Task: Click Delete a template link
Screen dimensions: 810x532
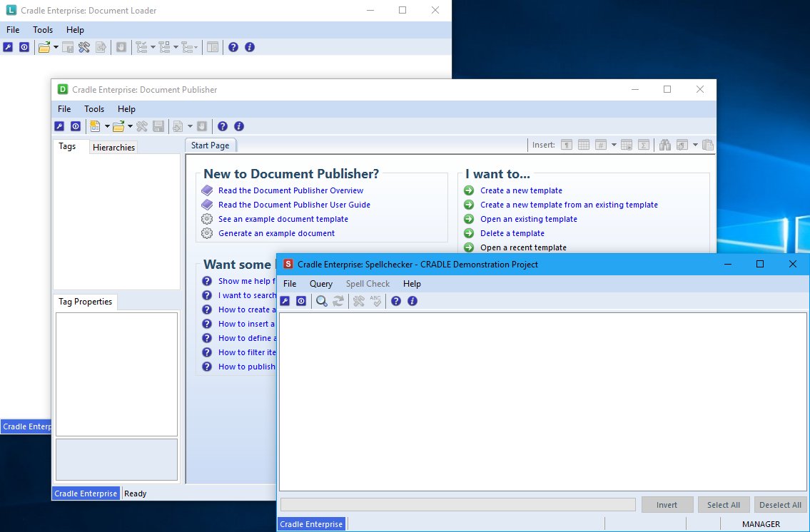Action: pos(512,233)
